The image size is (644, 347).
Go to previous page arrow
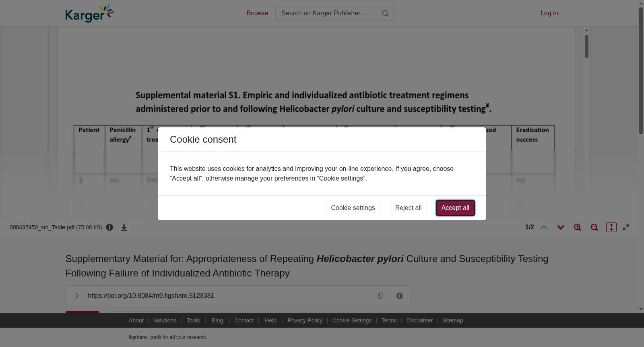544,227
